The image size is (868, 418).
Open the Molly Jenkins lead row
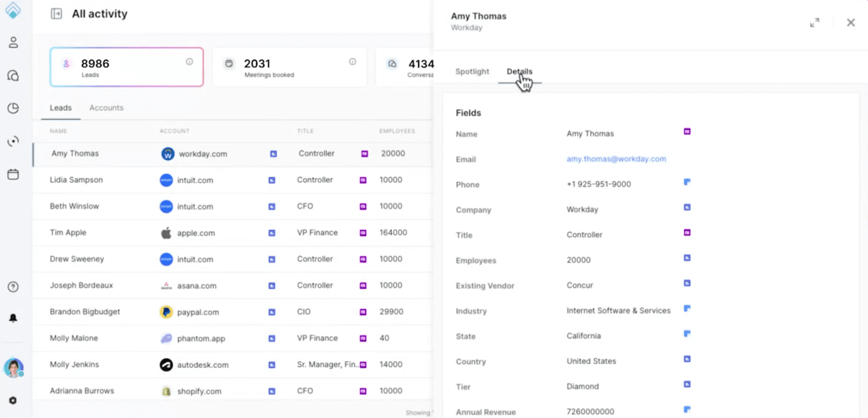tap(233, 365)
